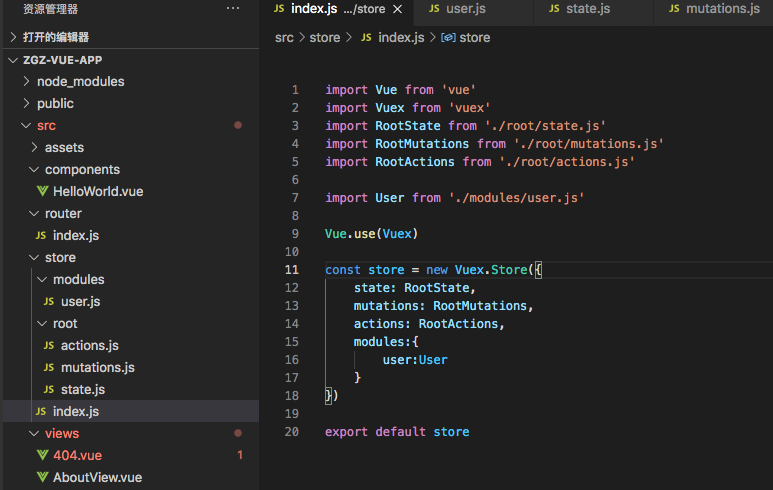The width and height of the screenshot is (773, 490).
Task: Open user.js under the modules folder
Action: 80,301
